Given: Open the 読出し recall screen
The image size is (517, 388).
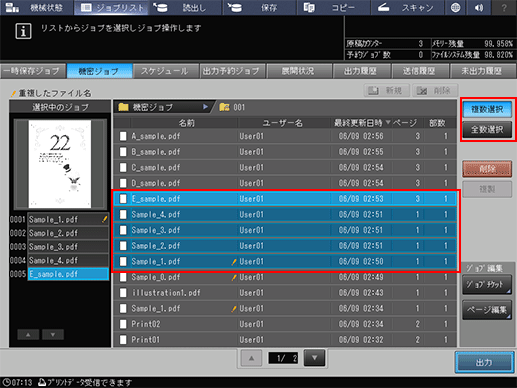Looking at the screenshot, I should pyautogui.click(x=185, y=7).
